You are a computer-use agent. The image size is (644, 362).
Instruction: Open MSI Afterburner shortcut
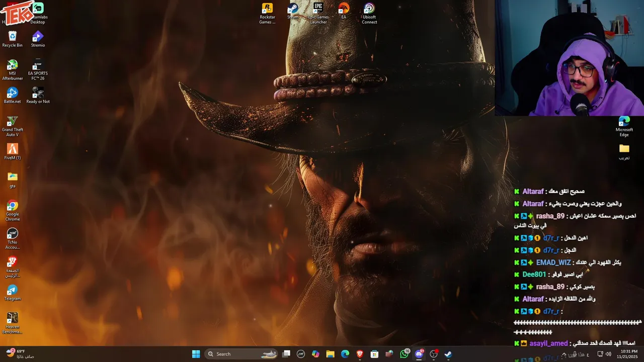pos(13,70)
